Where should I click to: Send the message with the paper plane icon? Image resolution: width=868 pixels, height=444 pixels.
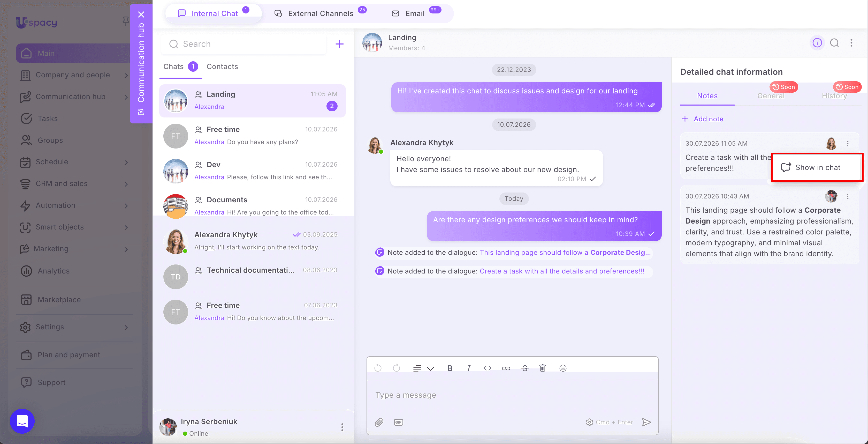pos(646,422)
